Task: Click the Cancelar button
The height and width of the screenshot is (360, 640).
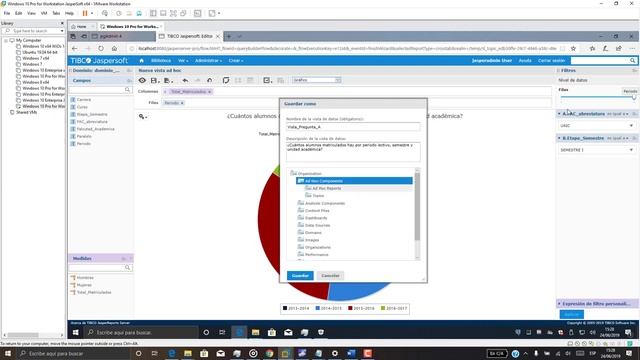Action: pyautogui.click(x=330, y=276)
